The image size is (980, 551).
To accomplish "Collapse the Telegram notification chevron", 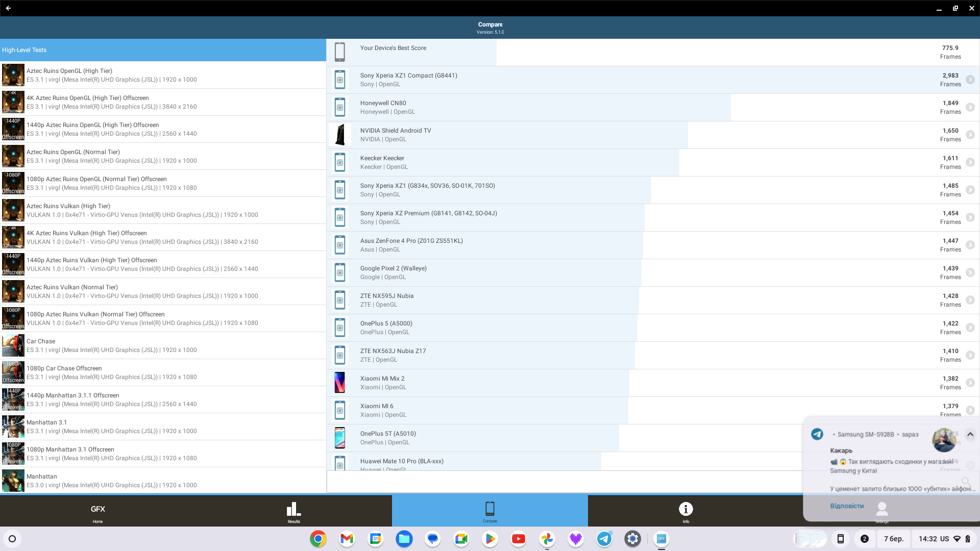I will (x=970, y=435).
